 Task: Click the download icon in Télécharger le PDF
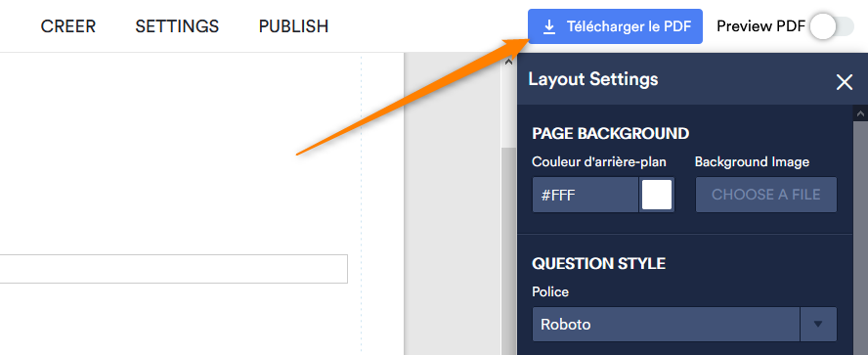(x=548, y=26)
